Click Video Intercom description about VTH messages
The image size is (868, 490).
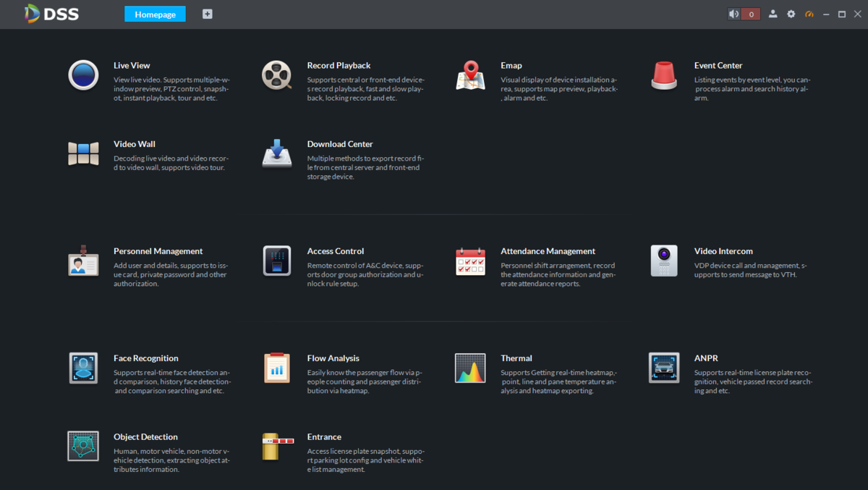pyautogui.click(x=751, y=270)
